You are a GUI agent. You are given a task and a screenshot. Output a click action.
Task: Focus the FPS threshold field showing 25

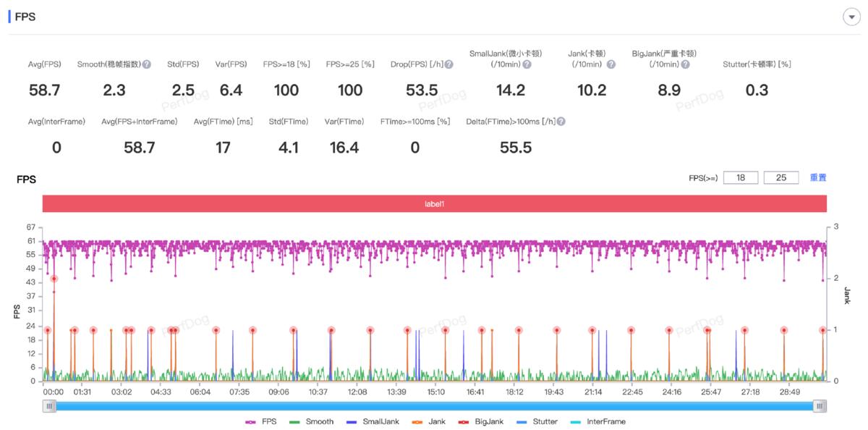[x=781, y=177]
